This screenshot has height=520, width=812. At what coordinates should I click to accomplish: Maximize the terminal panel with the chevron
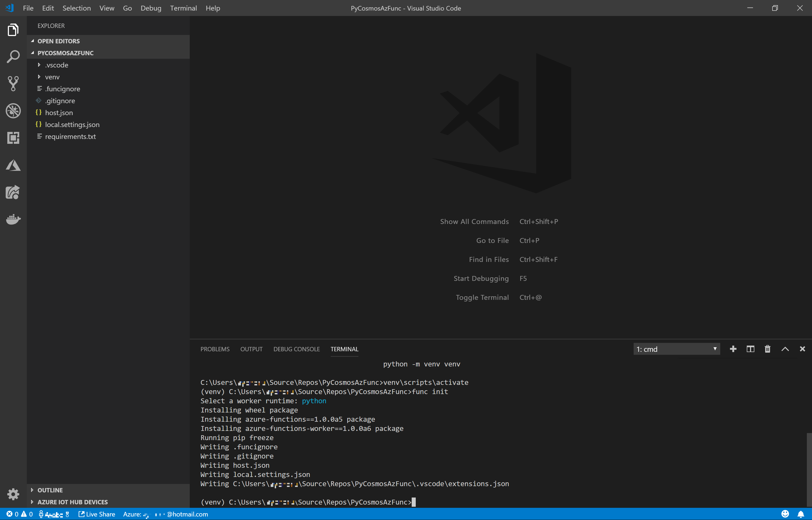[785, 349]
